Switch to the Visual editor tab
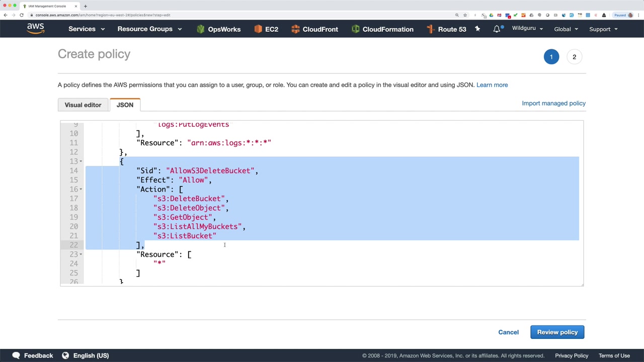 click(83, 105)
